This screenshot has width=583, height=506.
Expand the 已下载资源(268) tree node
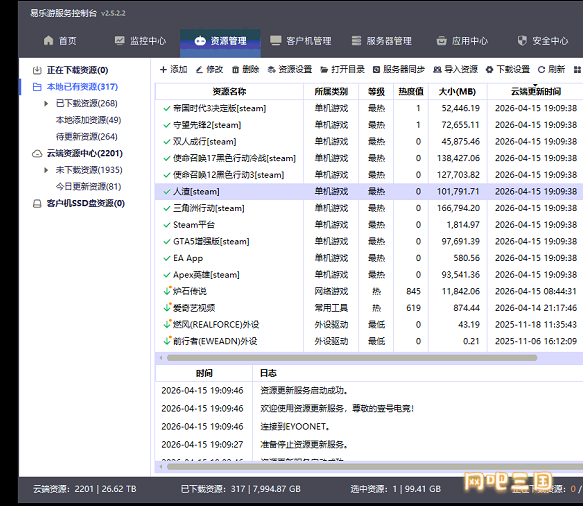point(46,103)
